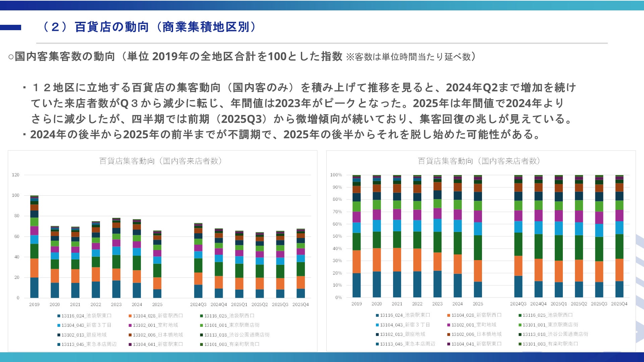The height and width of the screenshot is (362, 644).
Task: Click the right chart title 百貨店集客動向
Action: pos(479,161)
